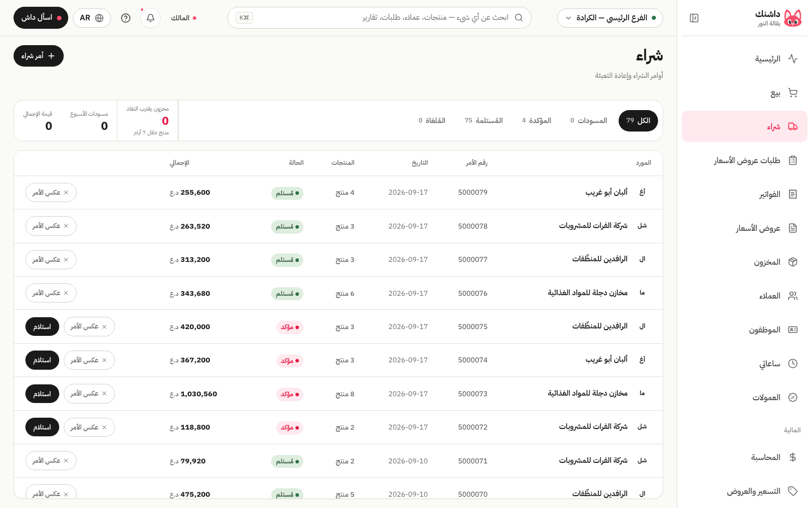Click total 79,920 in order 5000071 row
Viewport: 812px width, 508px height.
tap(188, 461)
